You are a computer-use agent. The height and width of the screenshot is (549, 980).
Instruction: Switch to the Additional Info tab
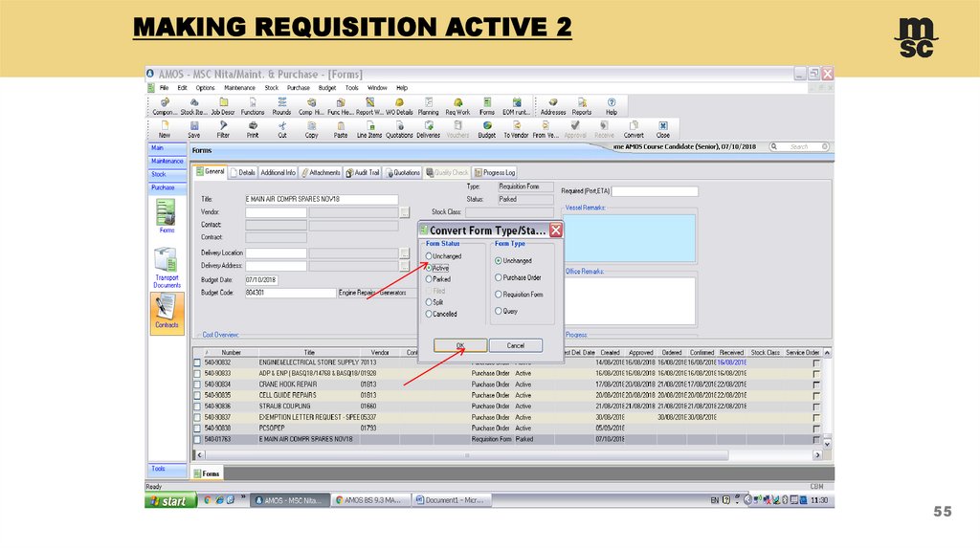(278, 172)
